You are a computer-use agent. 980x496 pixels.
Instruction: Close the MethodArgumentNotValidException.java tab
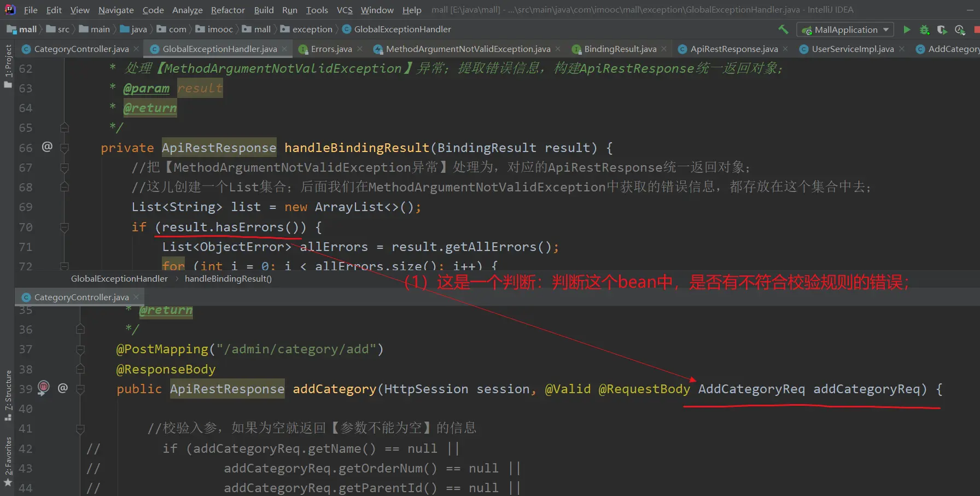tap(558, 49)
